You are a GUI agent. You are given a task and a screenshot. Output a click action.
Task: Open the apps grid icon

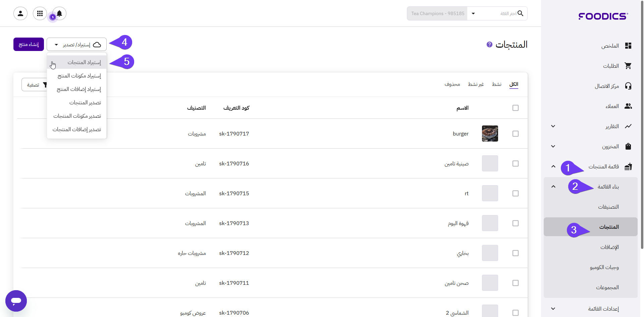click(x=40, y=13)
